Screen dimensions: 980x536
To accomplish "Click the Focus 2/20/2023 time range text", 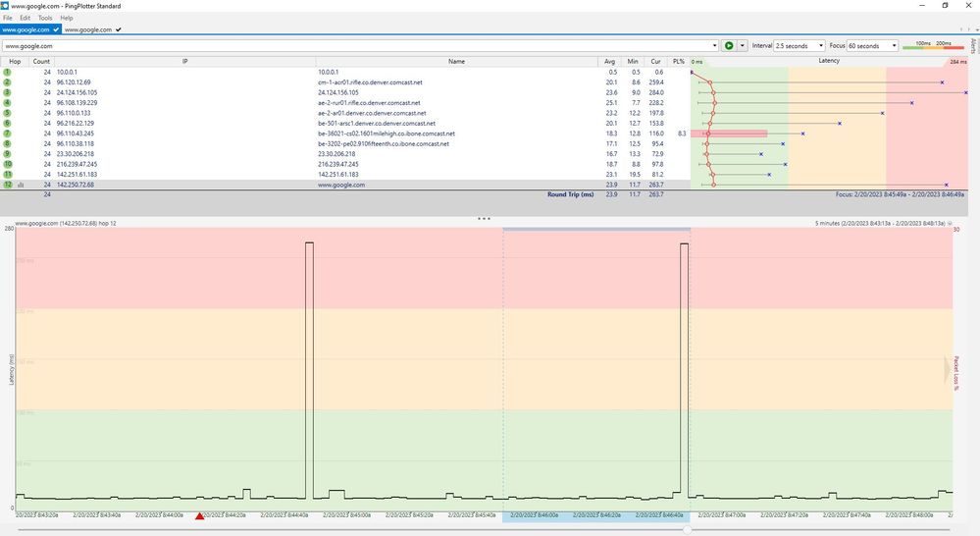I will tap(900, 194).
